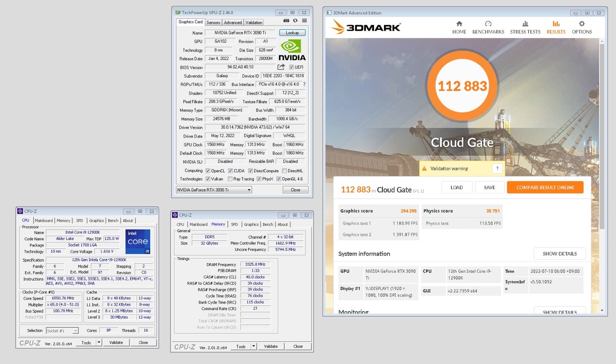The height and width of the screenshot is (364, 616).
Task: Open the GPU-Z hamburger menu
Action: tap(304, 21)
